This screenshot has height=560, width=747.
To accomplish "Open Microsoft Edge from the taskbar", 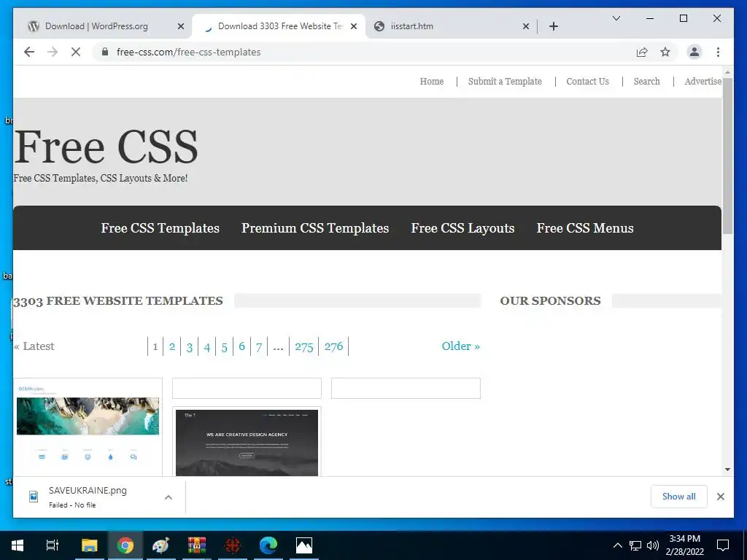I will [268, 545].
